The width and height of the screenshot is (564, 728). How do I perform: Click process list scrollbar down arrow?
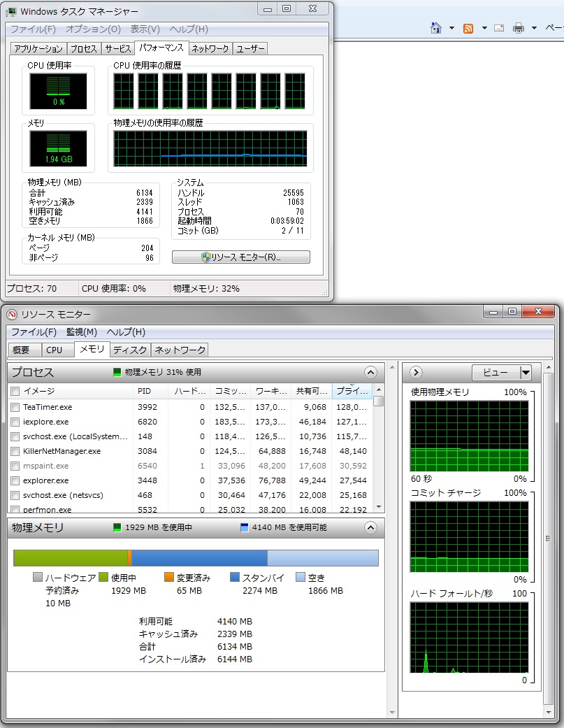(379, 507)
